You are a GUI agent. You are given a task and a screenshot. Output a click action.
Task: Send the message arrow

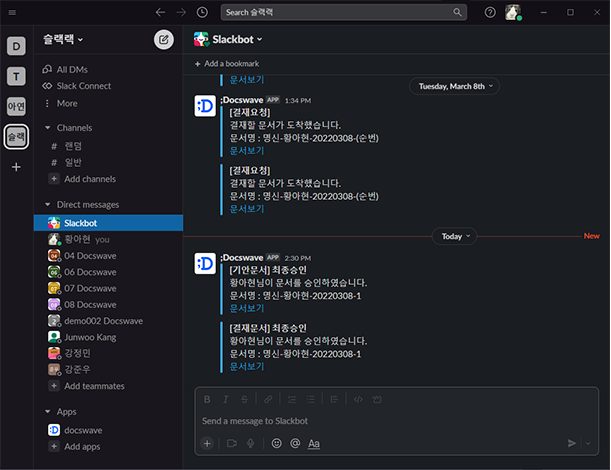pyautogui.click(x=571, y=443)
